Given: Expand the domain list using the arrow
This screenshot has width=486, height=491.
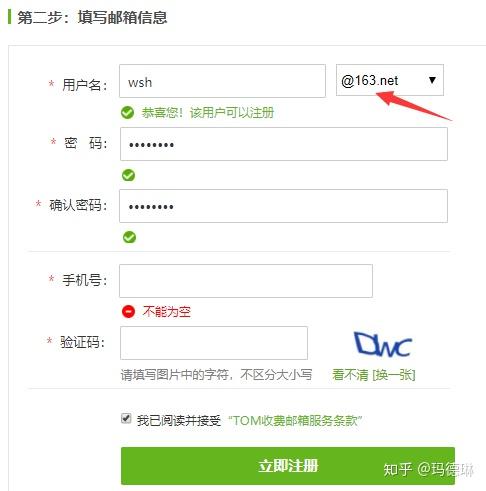Looking at the screenshot, I should point(432,80).
